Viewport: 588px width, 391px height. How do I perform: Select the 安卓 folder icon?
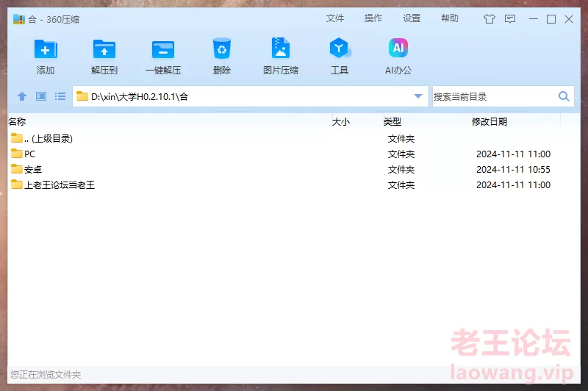click(16, 169)
